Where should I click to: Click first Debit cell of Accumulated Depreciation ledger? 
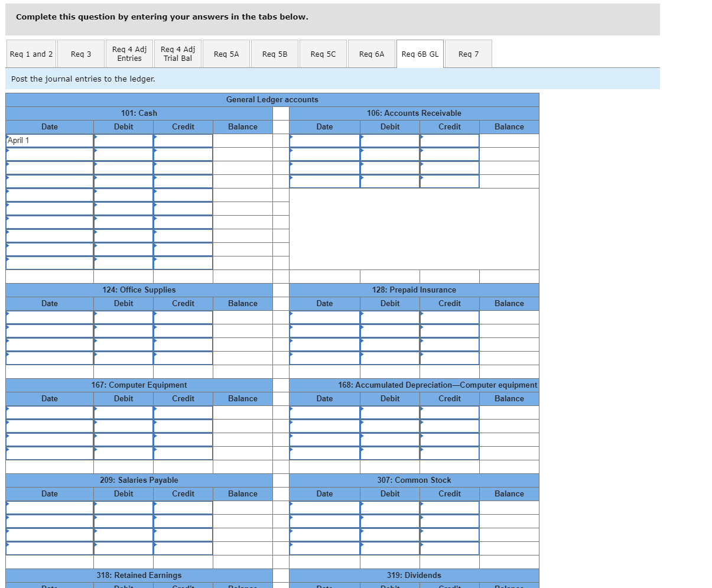pos(390,412)
